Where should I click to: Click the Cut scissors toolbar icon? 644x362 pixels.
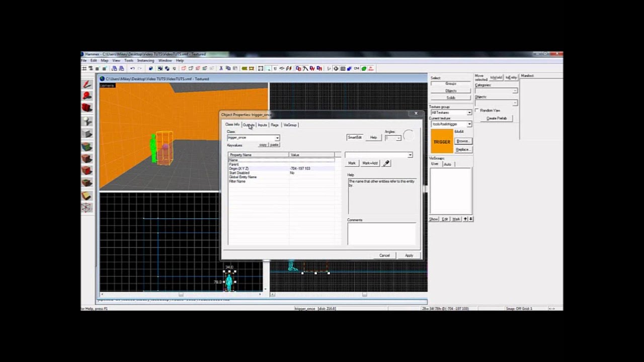(221, 68)
